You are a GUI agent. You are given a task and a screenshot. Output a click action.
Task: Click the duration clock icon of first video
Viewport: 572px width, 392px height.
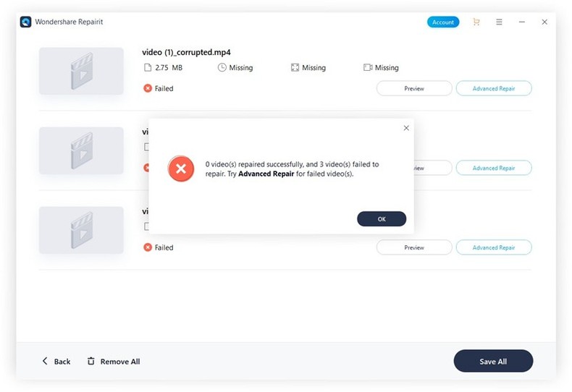tap(222, 67)
